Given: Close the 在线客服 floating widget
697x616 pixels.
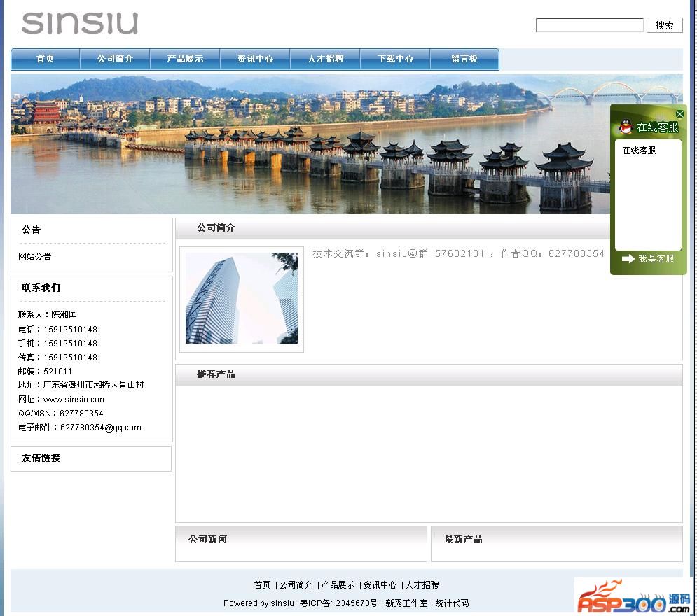Looking at the screenshot, I should point(679,114).
